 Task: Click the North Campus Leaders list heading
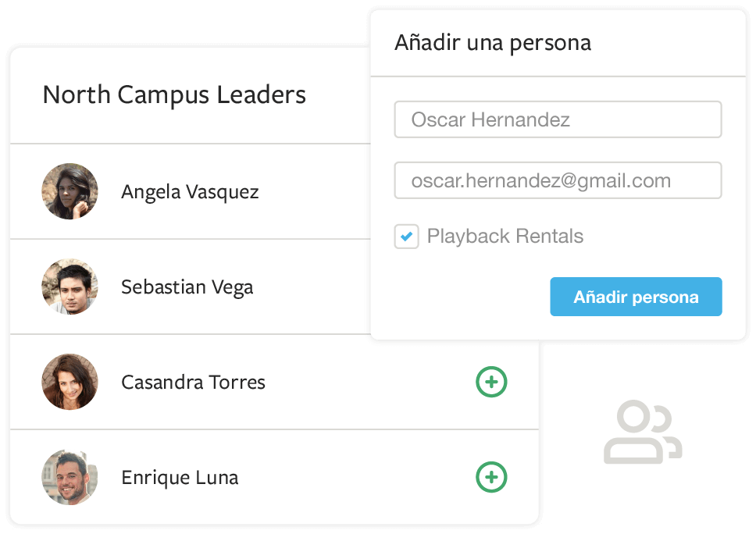click(x=174, y=95)
